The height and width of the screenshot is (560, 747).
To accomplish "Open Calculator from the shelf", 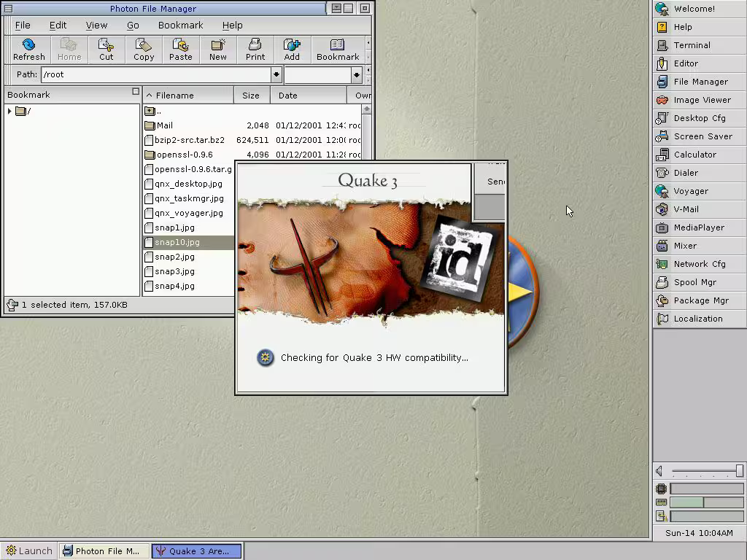I will point(699,155).
